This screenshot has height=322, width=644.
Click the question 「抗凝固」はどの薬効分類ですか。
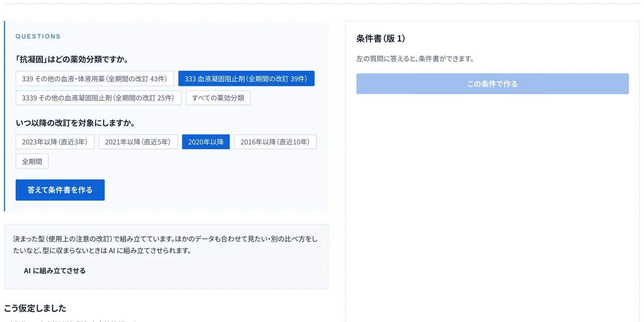(x=72, y=59)
